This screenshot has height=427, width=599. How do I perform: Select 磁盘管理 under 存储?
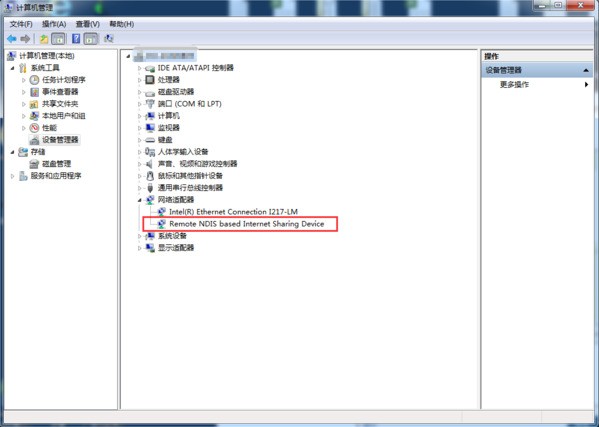coord(56,164)
